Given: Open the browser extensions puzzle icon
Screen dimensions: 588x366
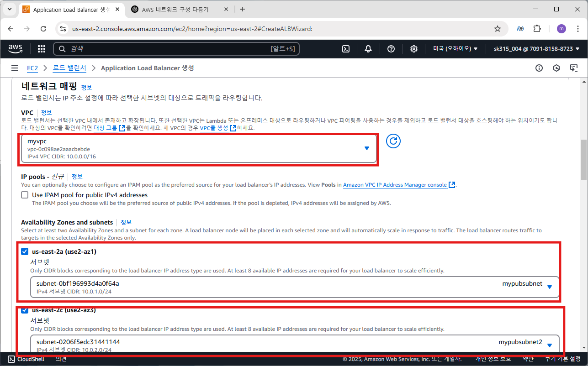Looking at the screenshot, I should [x=537, y=29].
